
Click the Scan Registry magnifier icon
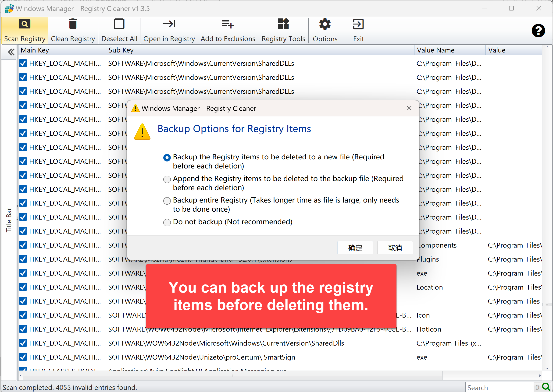pyautogui.click(x=24, y=24)
